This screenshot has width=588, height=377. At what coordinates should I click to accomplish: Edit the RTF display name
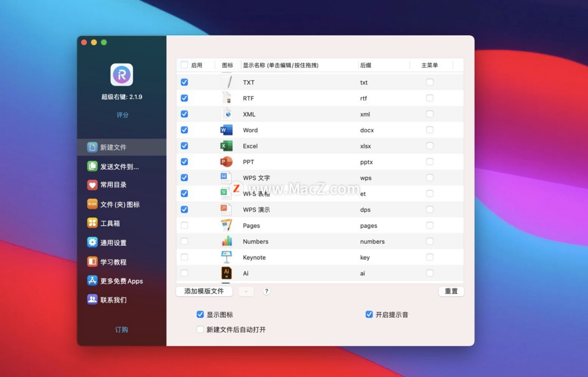pyautogui.click(x=248, y=98)
